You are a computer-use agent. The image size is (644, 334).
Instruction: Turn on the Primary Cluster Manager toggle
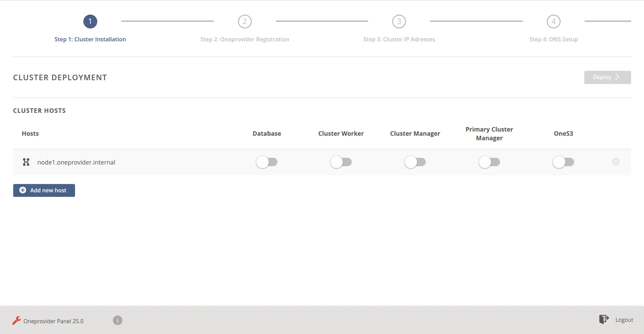(x=490, y=162)
